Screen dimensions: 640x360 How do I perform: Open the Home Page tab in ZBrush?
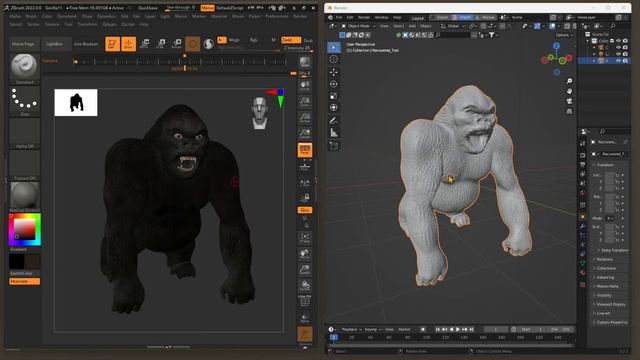23,44
